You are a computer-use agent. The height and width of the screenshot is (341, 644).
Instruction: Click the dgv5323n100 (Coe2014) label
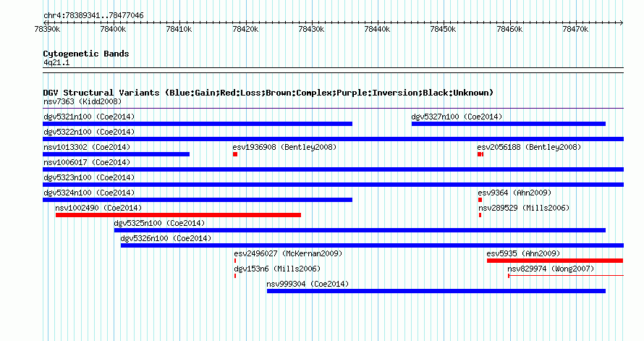point(89,177)
